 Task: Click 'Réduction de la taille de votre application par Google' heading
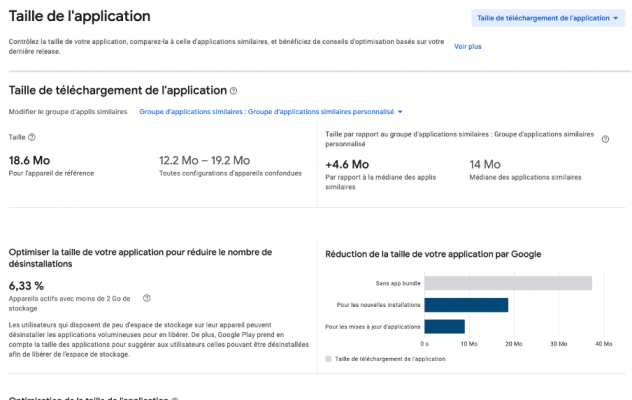click(433, 254)
